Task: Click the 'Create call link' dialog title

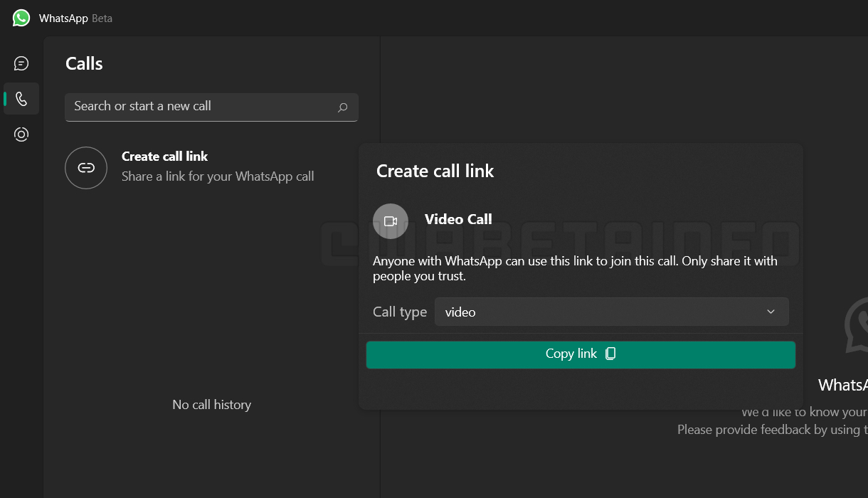Action: (435, 171)
